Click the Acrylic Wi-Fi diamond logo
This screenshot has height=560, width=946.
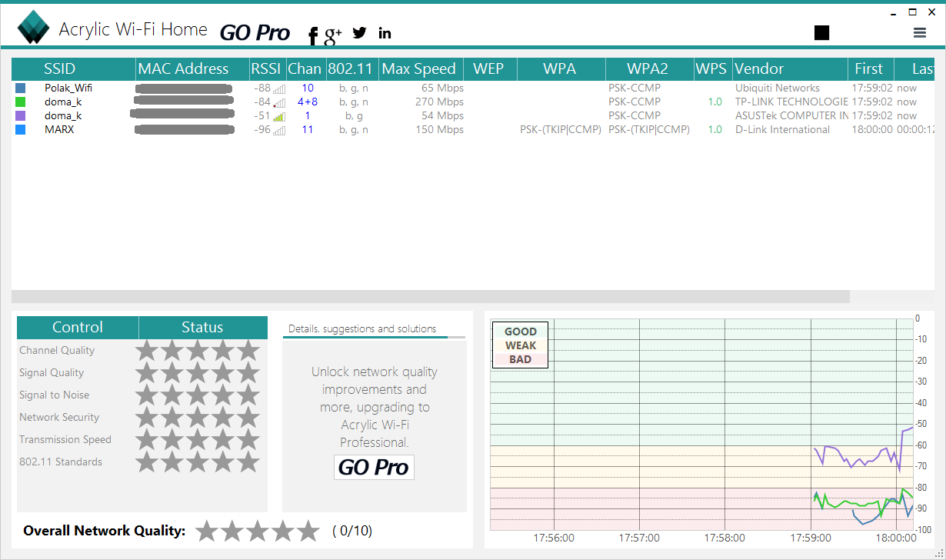(x=34, y=28)
